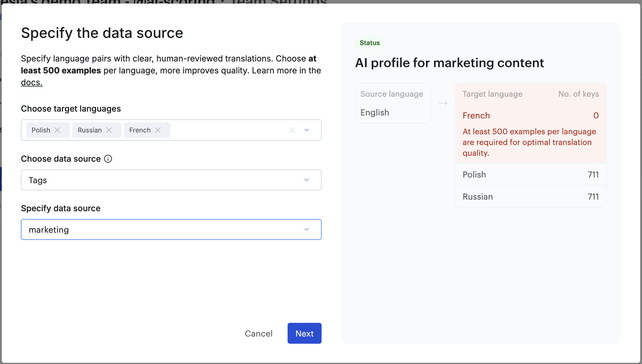
Task: Click the Polish row showing 711 keys
Action: coord(530,175)
